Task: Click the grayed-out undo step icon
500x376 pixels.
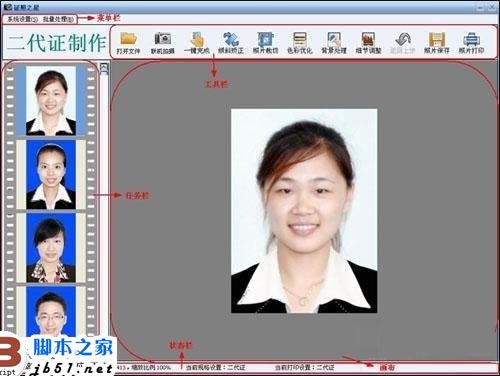Action: pyautogui.click(x=403, y=43)
